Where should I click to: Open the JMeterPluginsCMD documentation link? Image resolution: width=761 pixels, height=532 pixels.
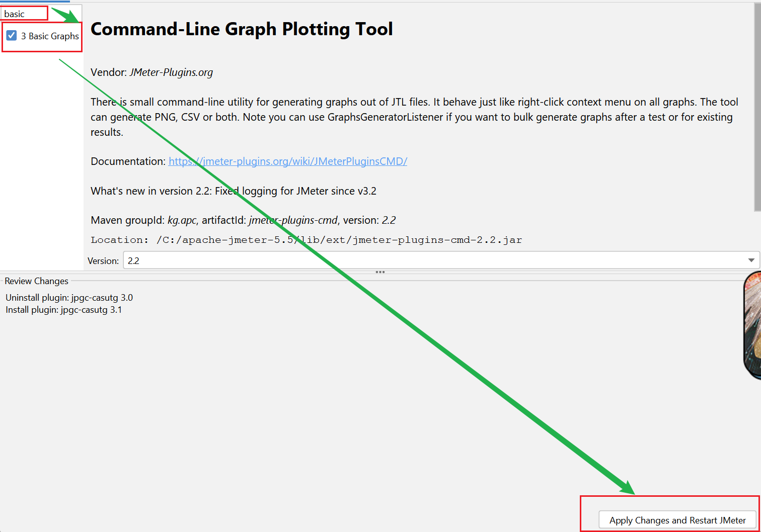click(x=288, y=161)
